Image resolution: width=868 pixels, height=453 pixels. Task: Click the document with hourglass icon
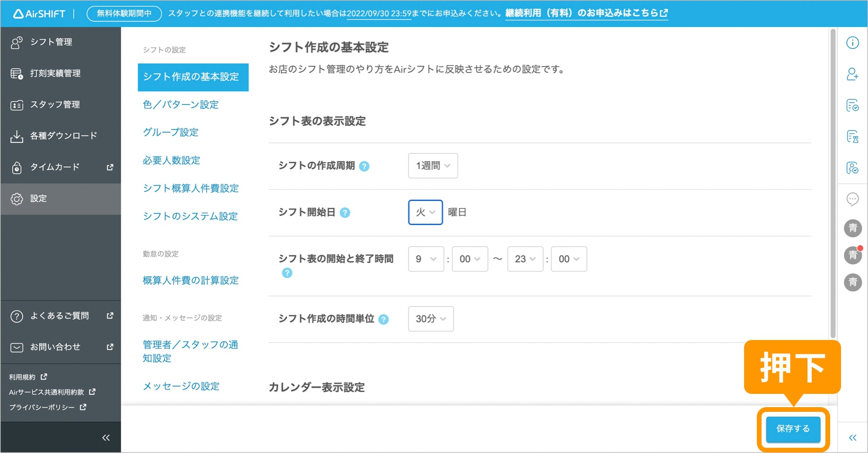(x=852, y=137)
